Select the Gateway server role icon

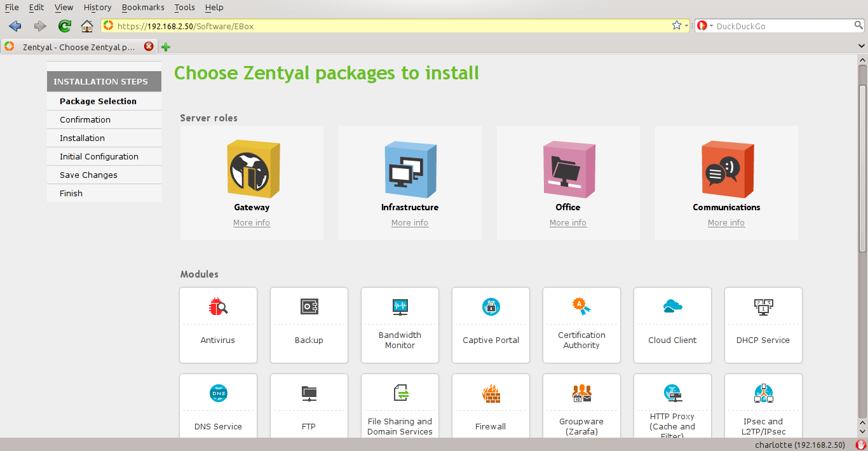[x=252, y=170]
